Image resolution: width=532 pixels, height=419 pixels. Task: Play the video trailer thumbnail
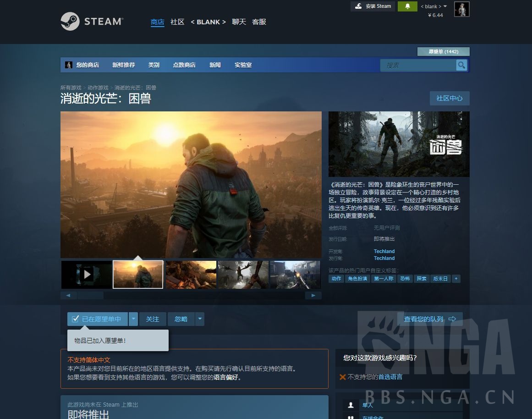point(87,274)
